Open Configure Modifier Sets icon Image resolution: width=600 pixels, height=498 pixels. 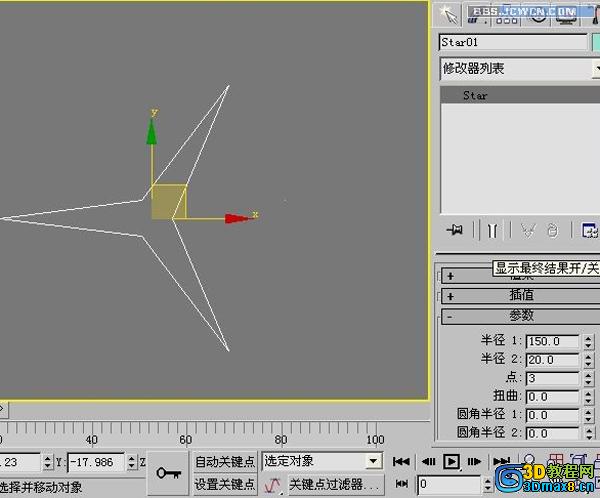click(x=590, y=230)
